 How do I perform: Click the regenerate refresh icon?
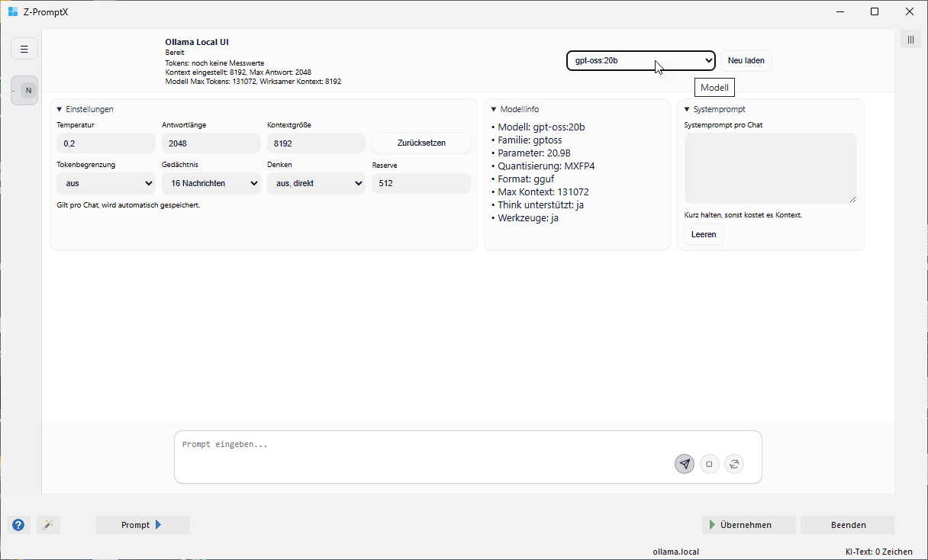tap(733, 464)
